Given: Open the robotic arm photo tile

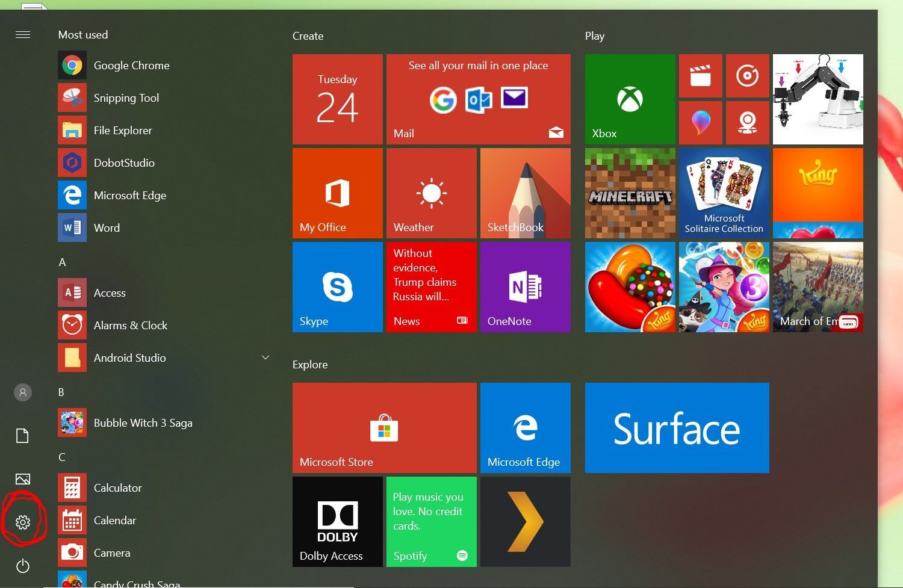Looking at the screenshot, I should coord(818,99).
